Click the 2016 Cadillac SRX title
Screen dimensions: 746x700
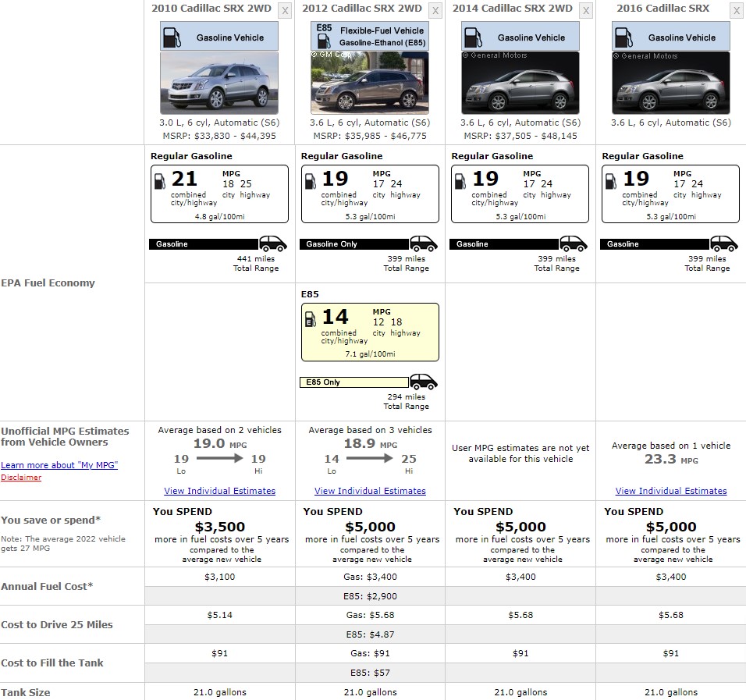[663, 8]
